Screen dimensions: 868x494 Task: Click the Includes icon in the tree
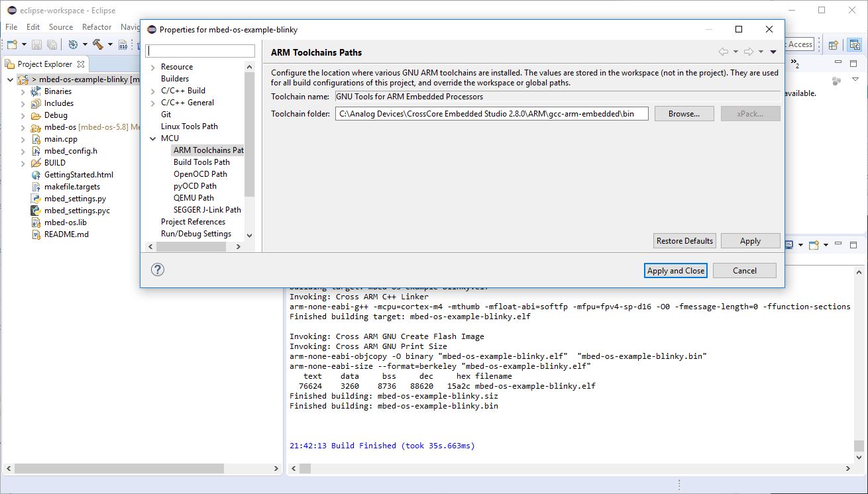36,103
